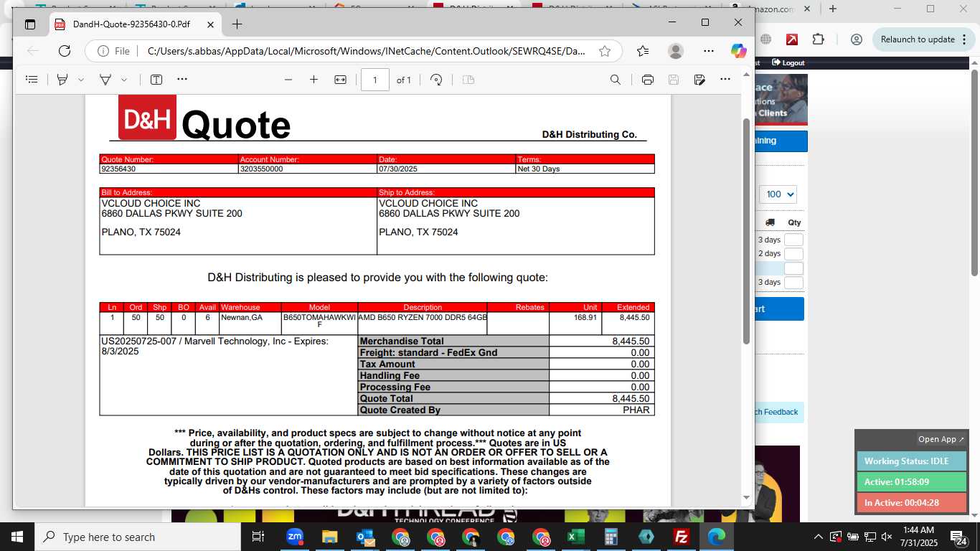
Task: Click Relaunch to update in Chrome
Action: click(x=918, y=39)
